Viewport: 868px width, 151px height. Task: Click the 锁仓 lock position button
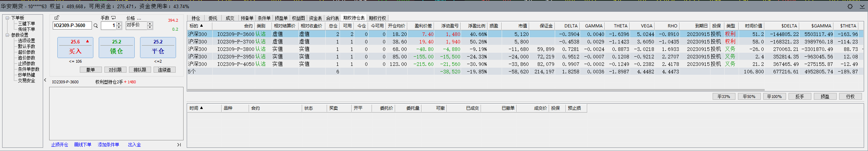pyautogui.click(x=117, y=47)
